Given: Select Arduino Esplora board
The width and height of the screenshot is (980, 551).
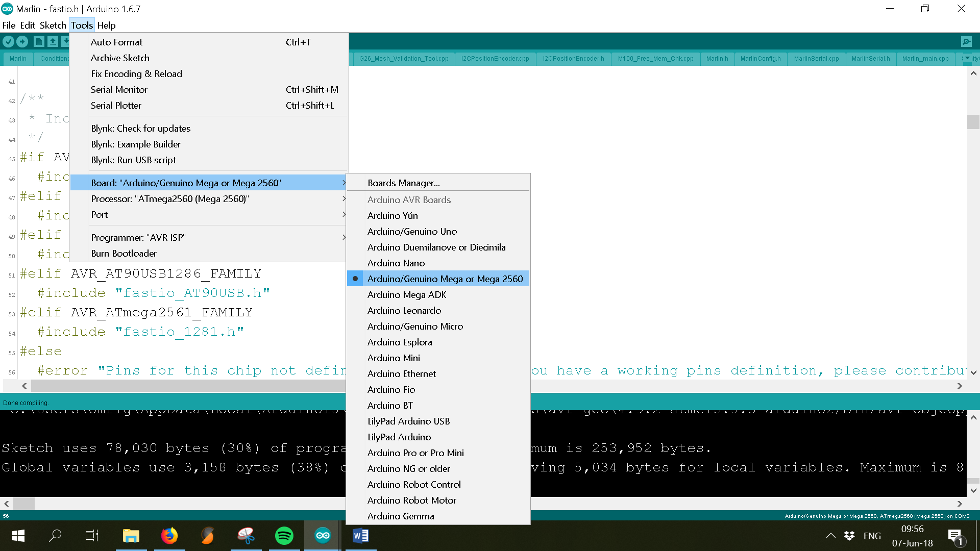Looking at the screenshot, I should [438, 342].
